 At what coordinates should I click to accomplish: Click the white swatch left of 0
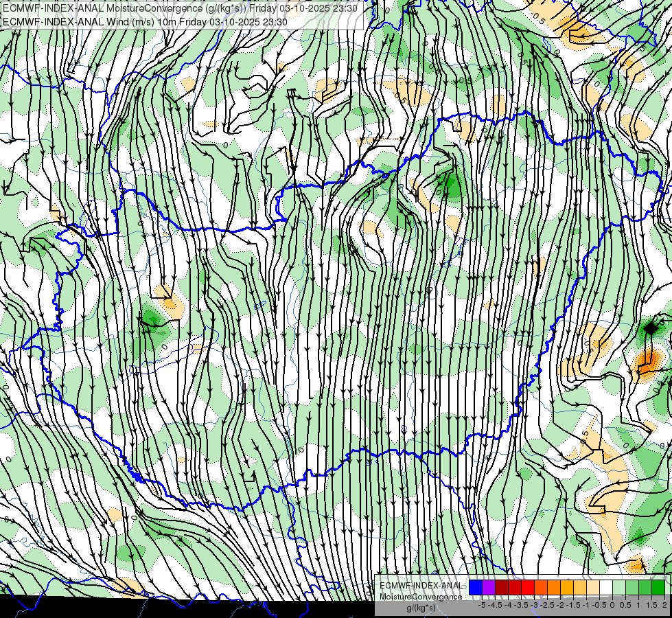[606, 587]
